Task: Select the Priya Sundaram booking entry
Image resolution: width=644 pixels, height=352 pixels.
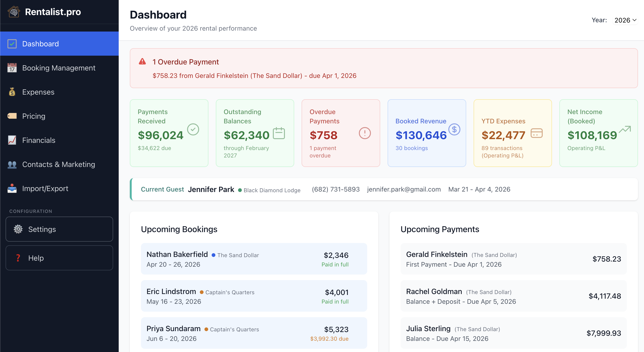Action: [254, 333]
